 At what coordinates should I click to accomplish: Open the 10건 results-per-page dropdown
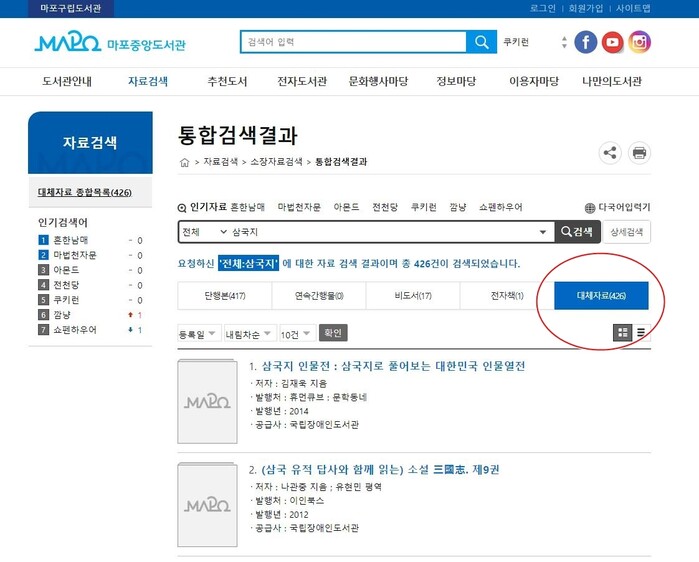296,333
